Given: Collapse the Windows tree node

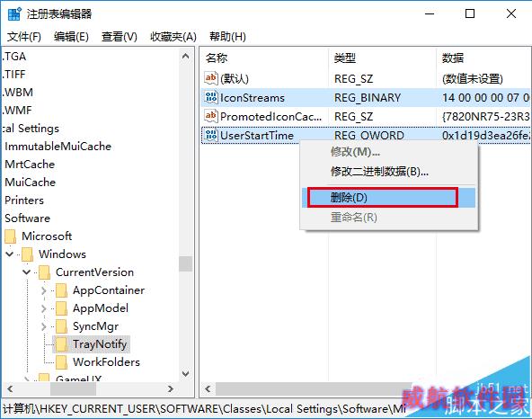Looking at the screenshot, I should [10, 254].
